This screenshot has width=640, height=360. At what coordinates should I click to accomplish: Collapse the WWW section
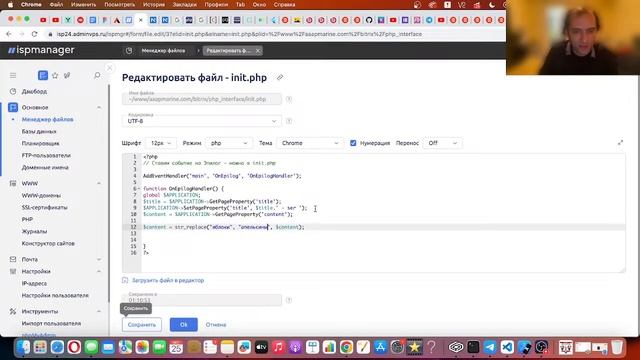[x=99, y=183]
